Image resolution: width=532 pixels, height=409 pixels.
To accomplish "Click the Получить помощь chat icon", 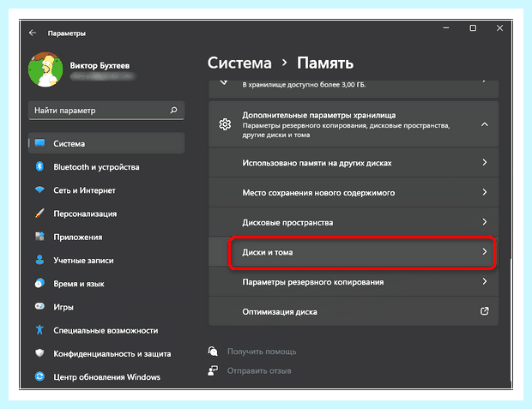I will coord(213,352).
